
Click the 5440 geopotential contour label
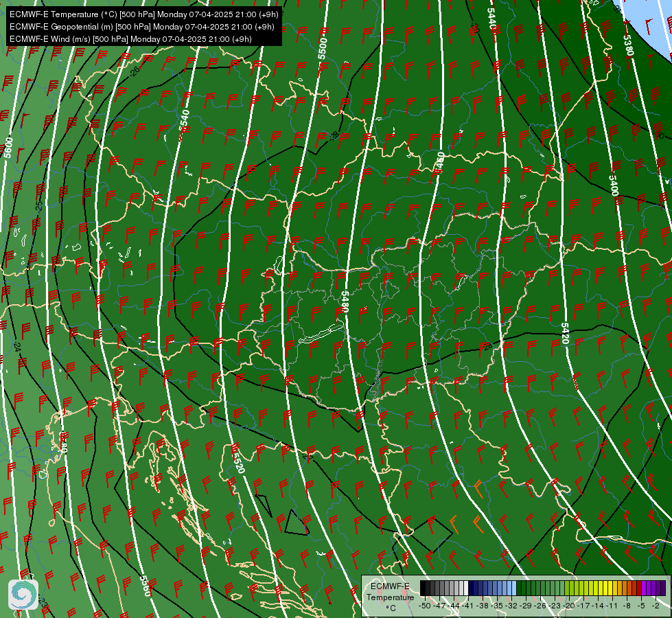[492, 19]
